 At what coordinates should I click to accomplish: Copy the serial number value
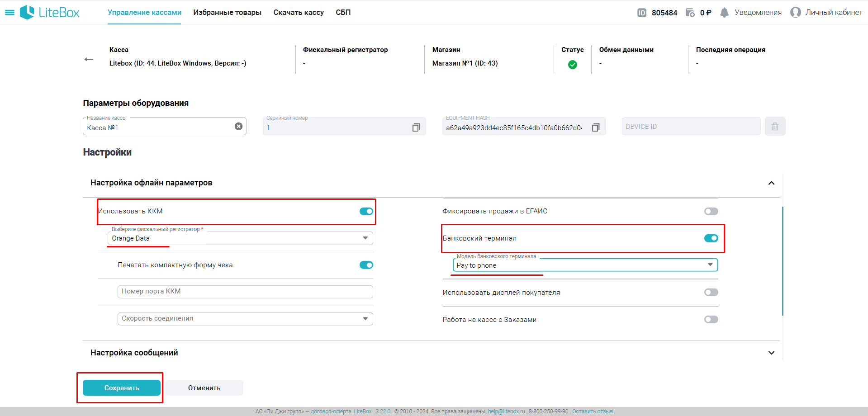coord(416,128)
